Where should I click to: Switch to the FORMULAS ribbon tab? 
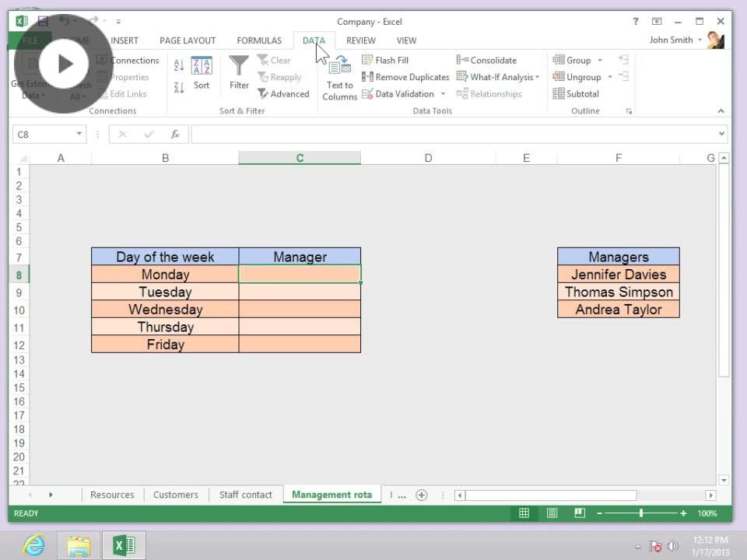click(258, 40)
